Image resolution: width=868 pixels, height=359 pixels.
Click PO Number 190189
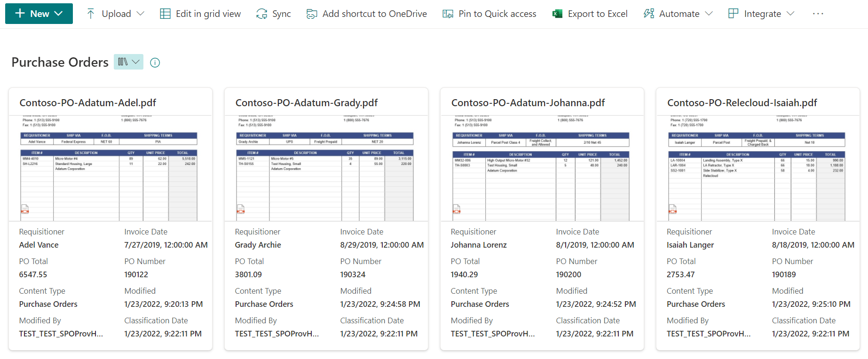(x=784, y=274)
